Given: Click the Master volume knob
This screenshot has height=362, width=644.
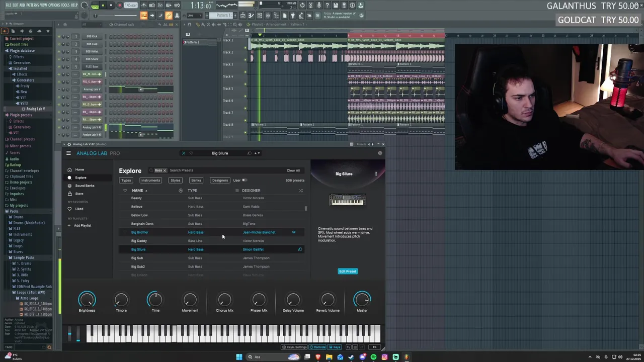Looking at the screenshot, I should [x=362, y=300].
